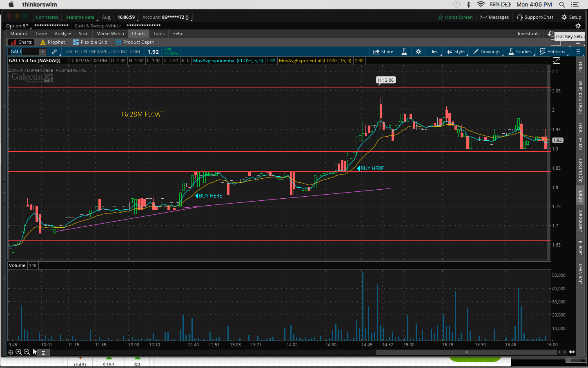The height and width of the screenshot is (368, 588).
Task: Open the Wi-Fi status menu
Action: (481, 4)
